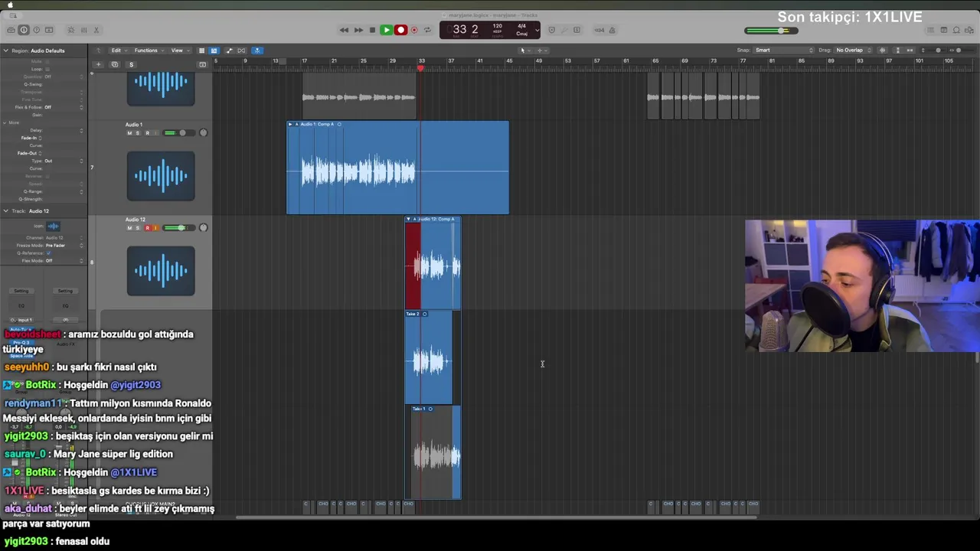The image size is (980, 551).
Task: Click the tempo value 120
Action: pyautogui.click(x=498, y=28)
